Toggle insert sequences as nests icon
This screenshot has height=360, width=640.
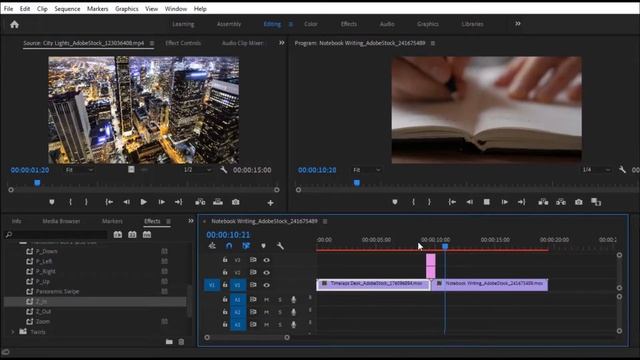pyautogui.click(x=212, y=246)
